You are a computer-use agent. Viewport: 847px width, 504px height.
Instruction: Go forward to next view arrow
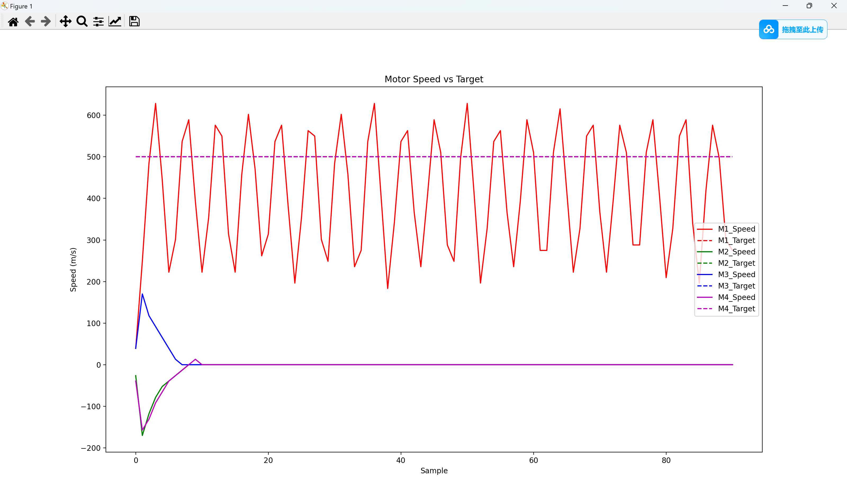(46, 21)
